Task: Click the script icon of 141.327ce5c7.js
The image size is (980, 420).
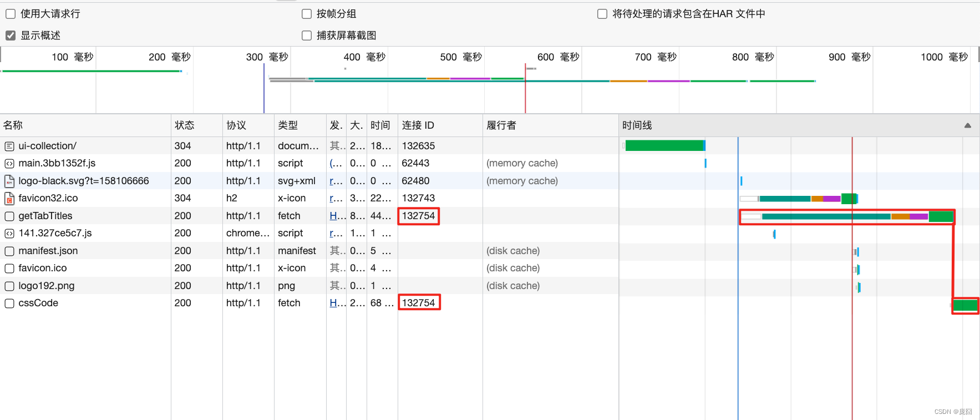Action: 9,233
